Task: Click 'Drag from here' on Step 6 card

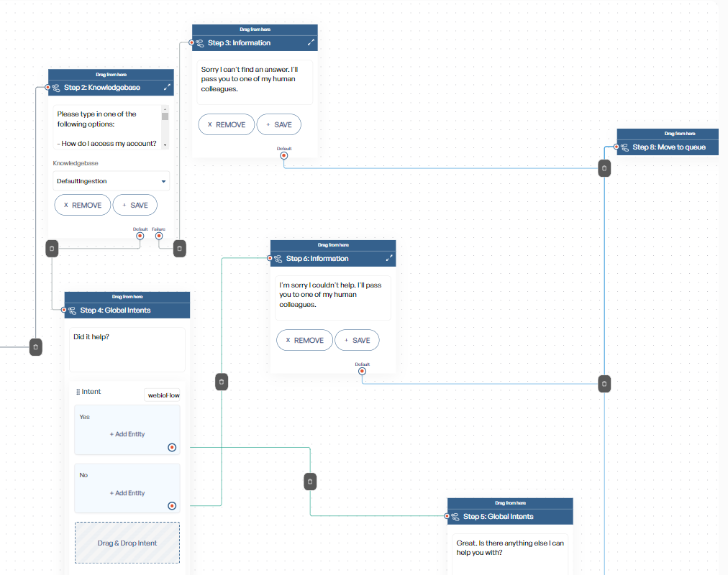Action: tap(333, 245)
